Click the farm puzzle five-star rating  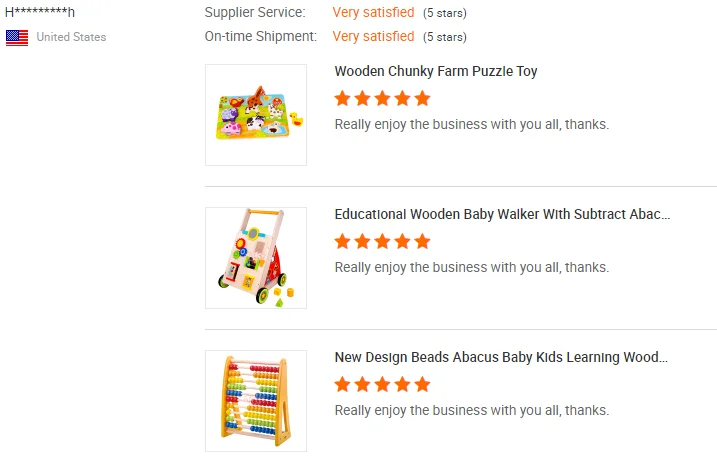click(382, 98)
